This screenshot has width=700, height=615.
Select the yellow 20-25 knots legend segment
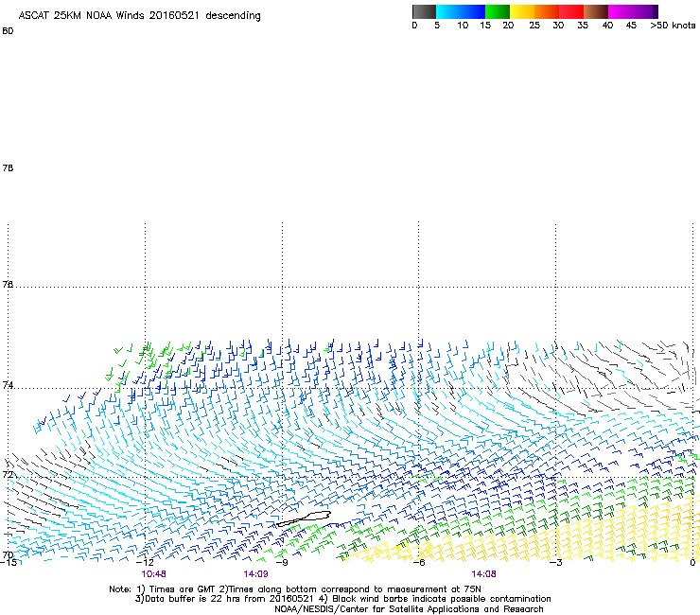pos(522,11)
